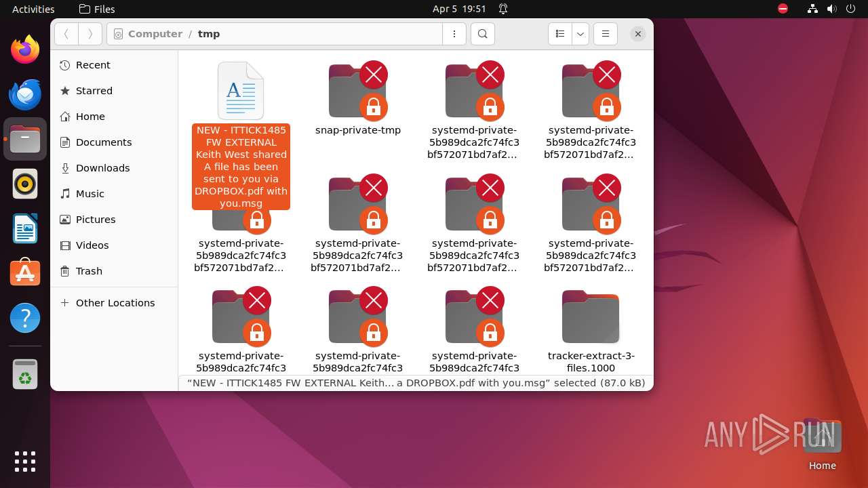Open Starred in the sidebar
Image resolution: width=868 pixels, height=488 pixels.
tap(114, 91)
